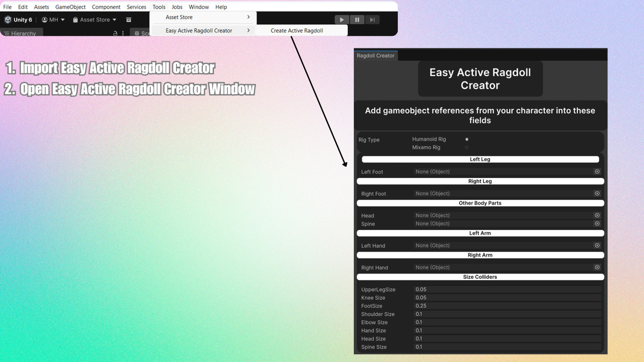Click the FootSize slider track
This screenshot has width=644, height=362.
507,306
